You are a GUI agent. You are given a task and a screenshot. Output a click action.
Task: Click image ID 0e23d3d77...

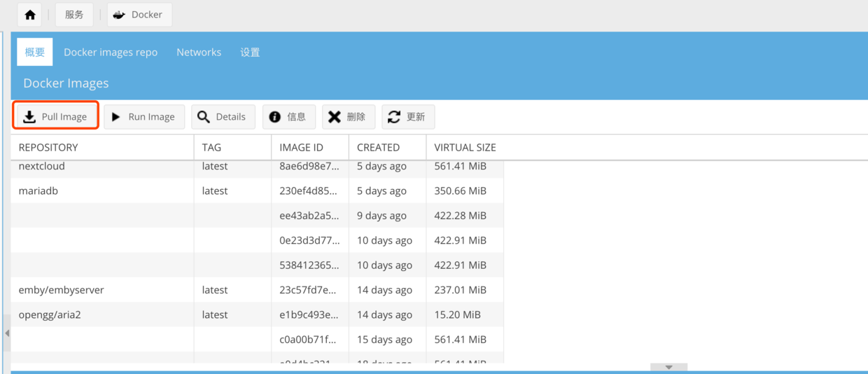pos(309,240)
